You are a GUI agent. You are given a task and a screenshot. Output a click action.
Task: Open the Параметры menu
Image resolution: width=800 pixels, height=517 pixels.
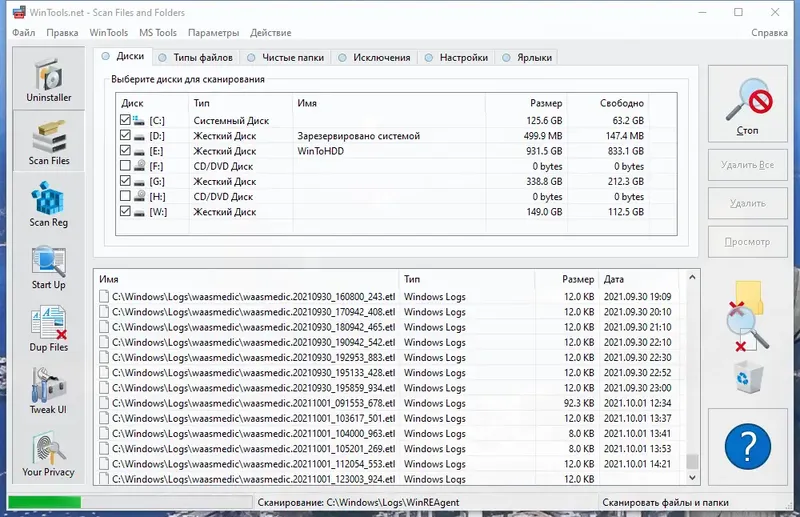(213, 33)
